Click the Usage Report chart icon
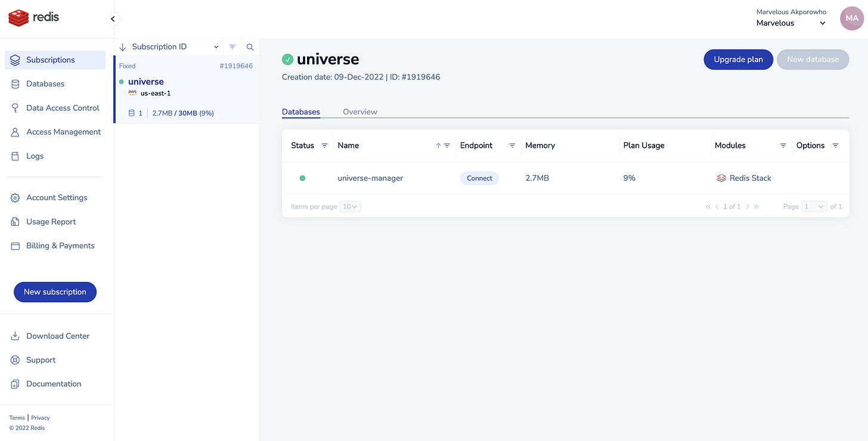Screen dimensions: 868x441 pos(15,222)
